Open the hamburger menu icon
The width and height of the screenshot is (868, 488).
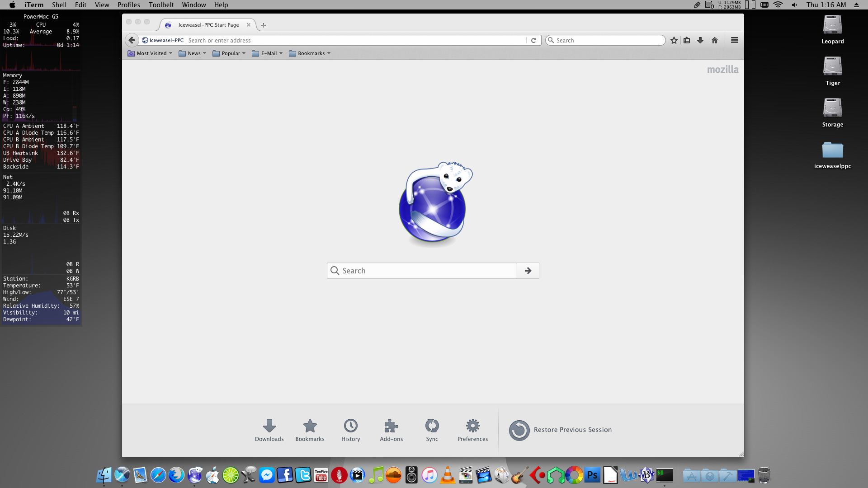pyautogui.click(x=735, y=40)
